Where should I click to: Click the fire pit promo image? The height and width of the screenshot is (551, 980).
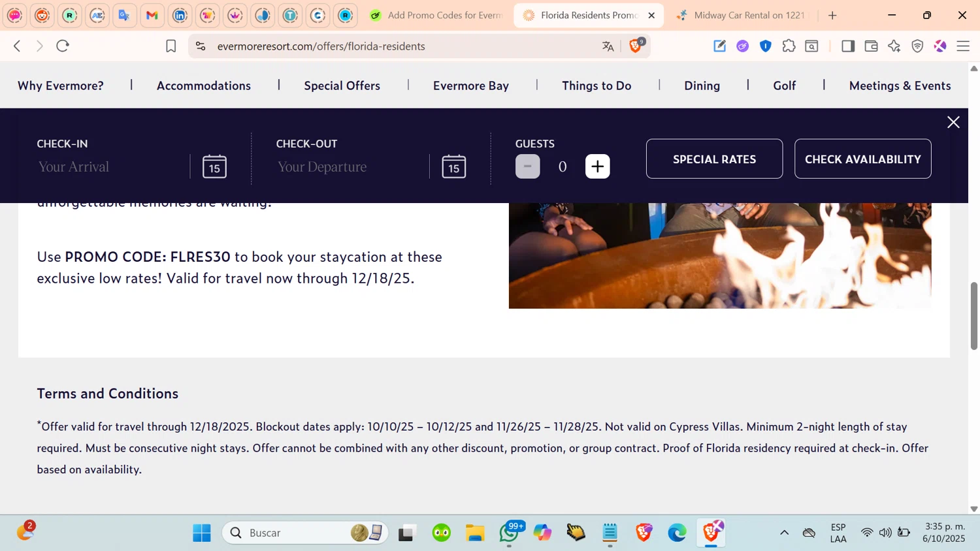[720, 255]
